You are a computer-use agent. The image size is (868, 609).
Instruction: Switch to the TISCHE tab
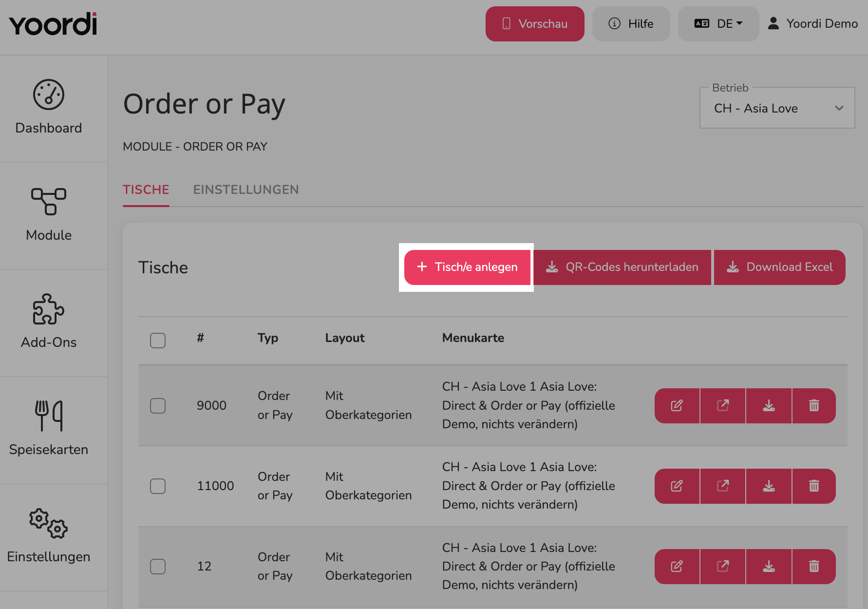[146, 190]
